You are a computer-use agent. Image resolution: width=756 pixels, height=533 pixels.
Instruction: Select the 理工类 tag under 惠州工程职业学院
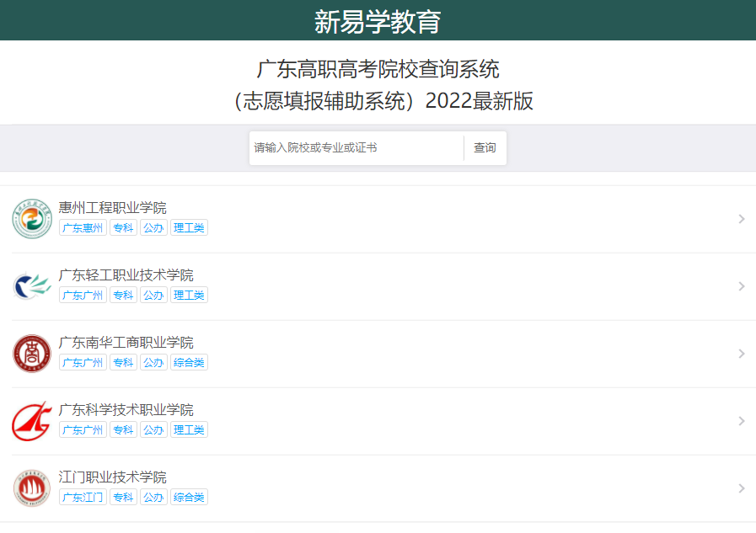189,227
